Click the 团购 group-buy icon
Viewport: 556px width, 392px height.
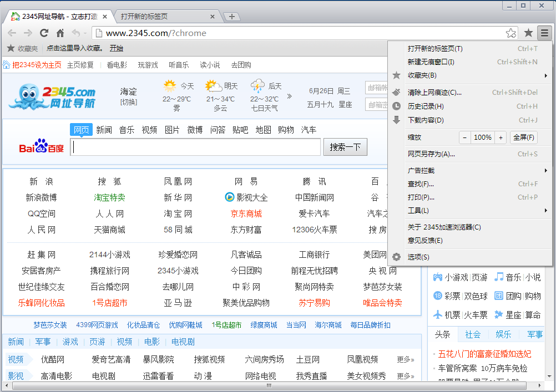click(499, 296)
